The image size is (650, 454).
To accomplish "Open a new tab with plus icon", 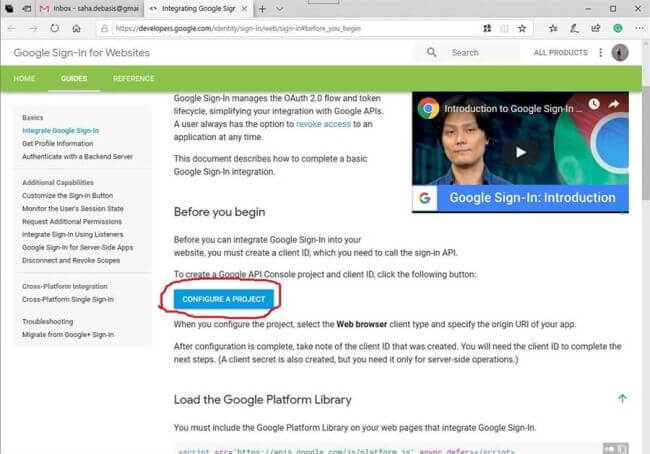I will point(262,9).
